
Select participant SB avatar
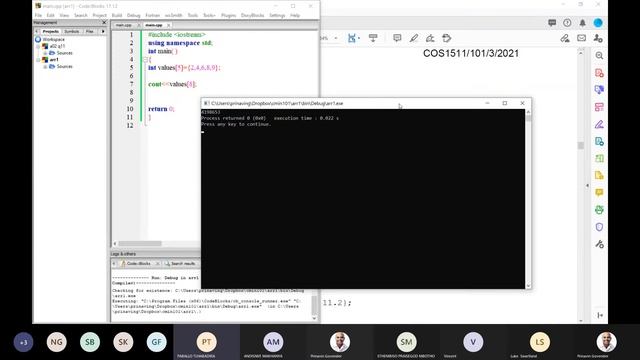tap(90, 342)
